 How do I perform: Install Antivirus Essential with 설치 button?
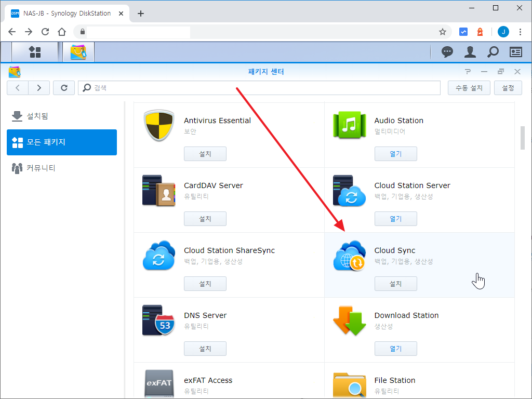(x=205, y=154)
